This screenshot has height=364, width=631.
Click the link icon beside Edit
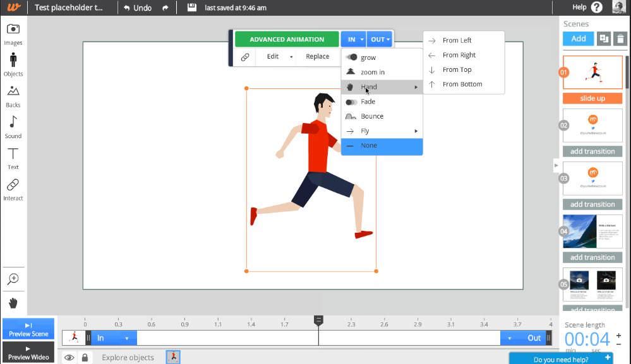[x=245, y=57]
